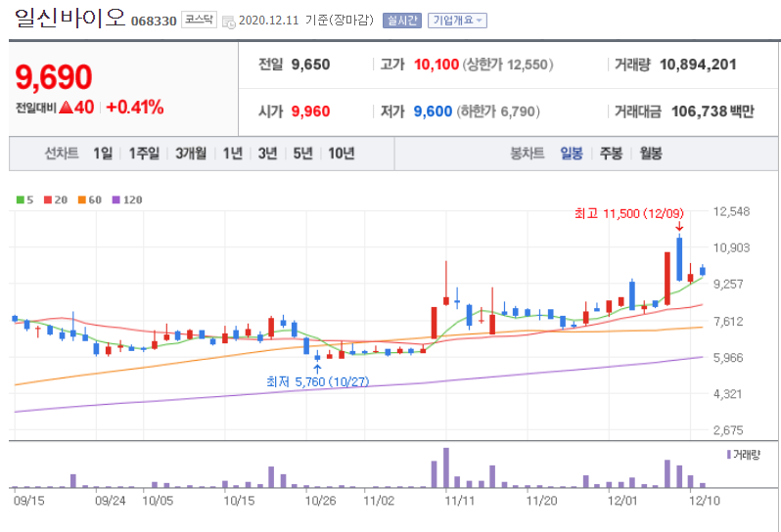The height and width of the screenshot is (532, 781).
Task: Select the 3년 line chart tab
Action: pos(267,154)
